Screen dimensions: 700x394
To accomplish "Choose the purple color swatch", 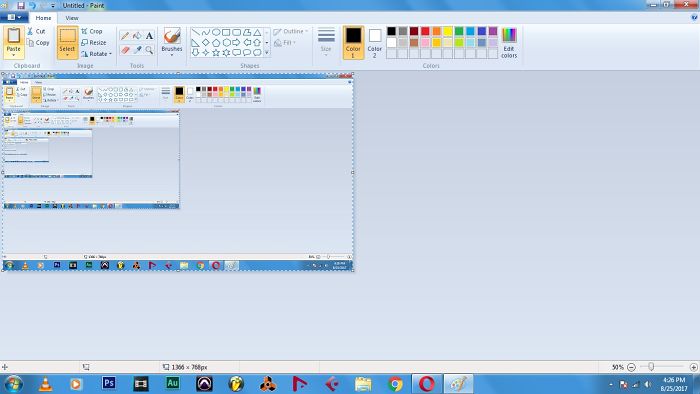I will (x=493, y=31).
